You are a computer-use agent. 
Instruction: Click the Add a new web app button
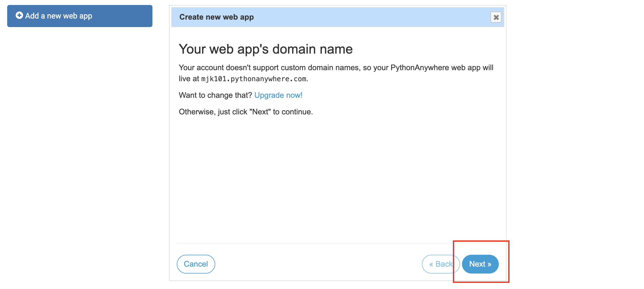coord(80,16)
